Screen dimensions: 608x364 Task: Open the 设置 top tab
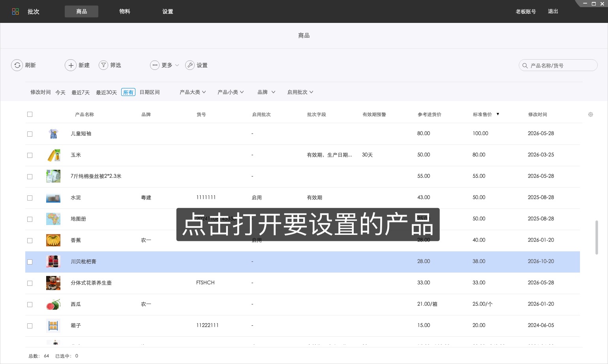[168, 11]
